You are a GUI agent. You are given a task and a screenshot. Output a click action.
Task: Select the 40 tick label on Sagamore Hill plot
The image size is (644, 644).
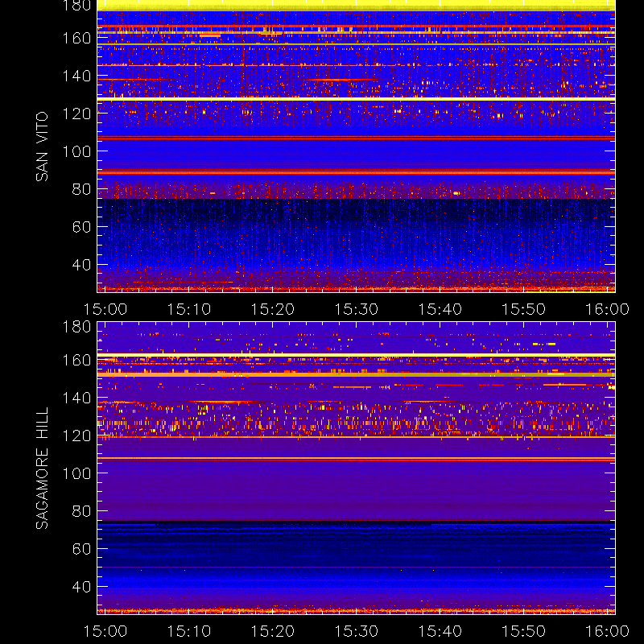point(82,587)
